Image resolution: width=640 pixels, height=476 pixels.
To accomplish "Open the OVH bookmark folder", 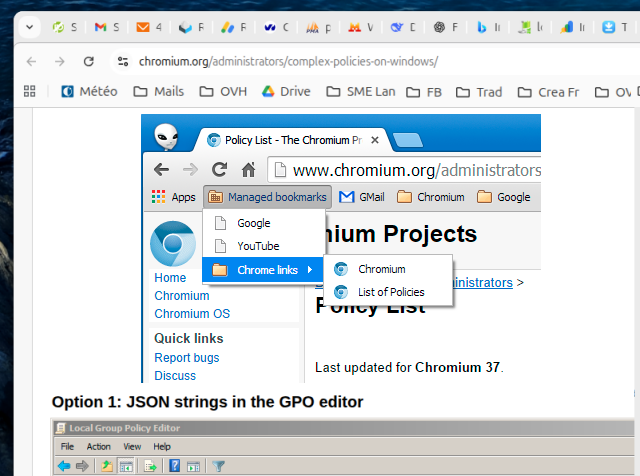I will pos(226,92).
